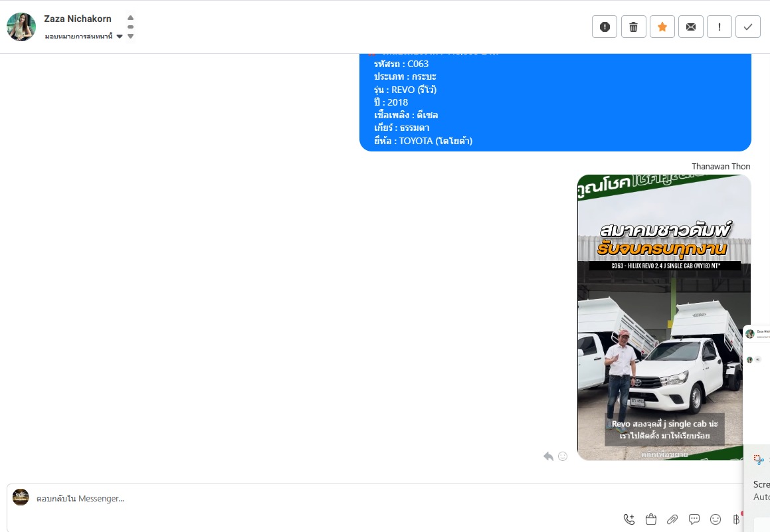The image size is (770, 532).
Task: Open the shopping bag icon in reply bar
Action: click(650, 519)
